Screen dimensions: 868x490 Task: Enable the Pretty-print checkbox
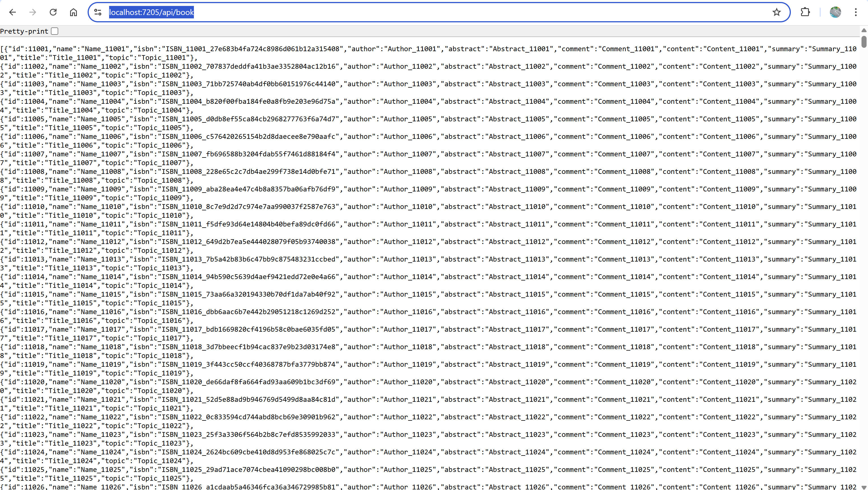[55, 31]
